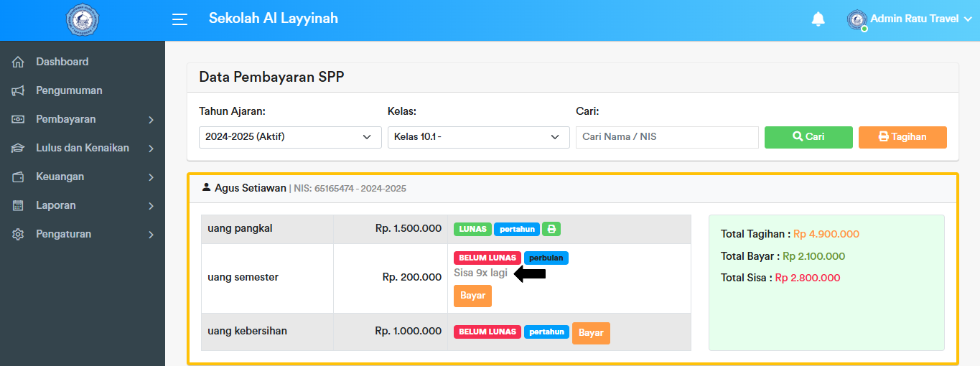Click the orange Tagihan print button
980x366 pixels.
[x=902, y=137]
